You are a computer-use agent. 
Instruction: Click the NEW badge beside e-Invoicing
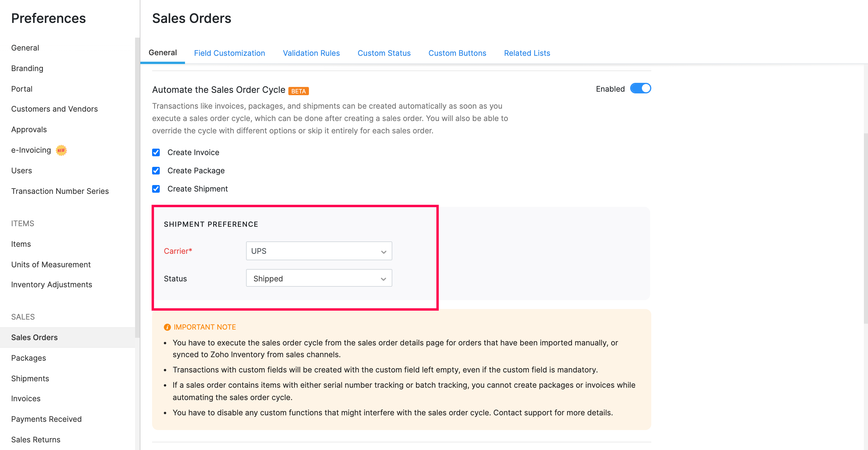click(61, 150)
